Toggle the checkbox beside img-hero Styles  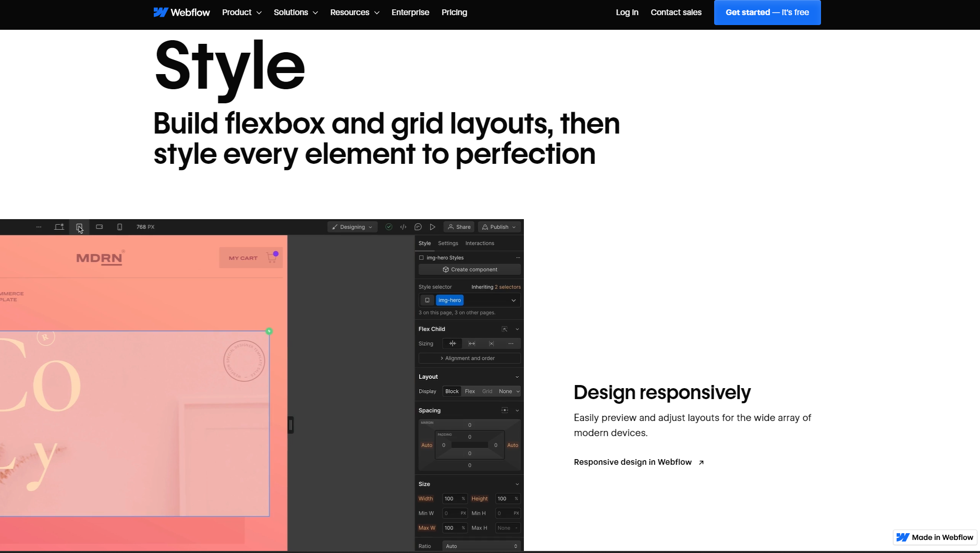pyautogui.click(x=421, y=257)
